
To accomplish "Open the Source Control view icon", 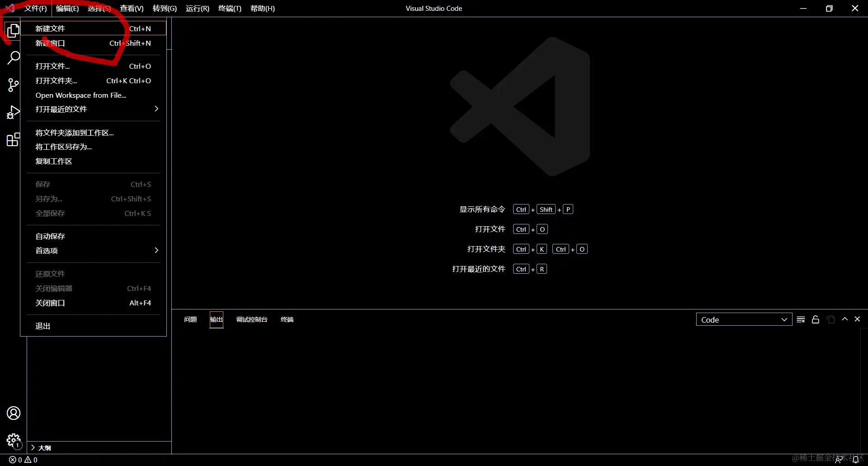I will pos(13,85).
